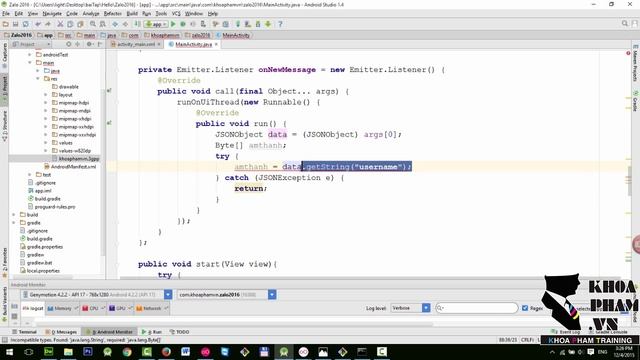Viewport: 640px width, 360px height.
Task: Expand the java folder in project tree
Action: 38,71
